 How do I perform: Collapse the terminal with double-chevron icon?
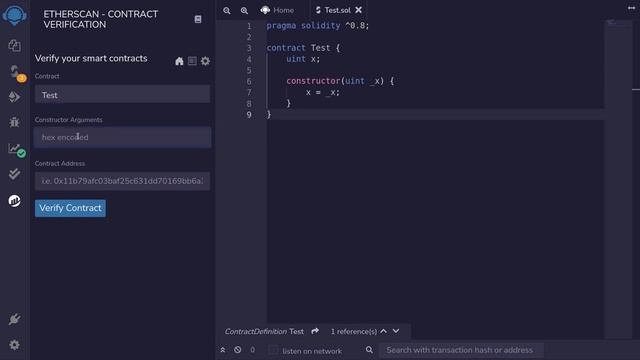(x=223, y=350)
